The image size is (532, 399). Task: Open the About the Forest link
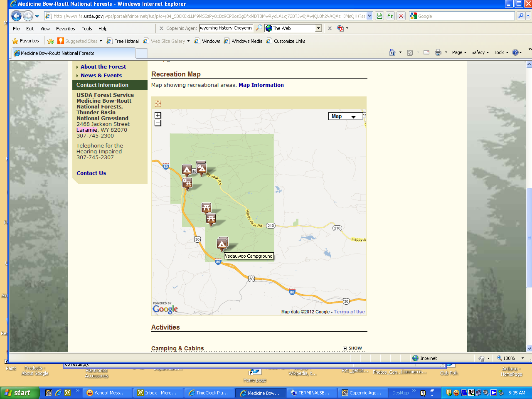coord(103,66)
